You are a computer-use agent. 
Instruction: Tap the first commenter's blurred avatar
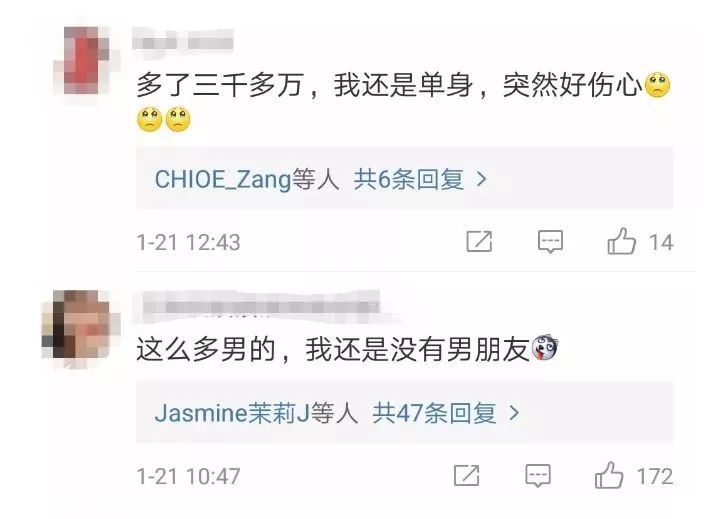coord(81,60)
